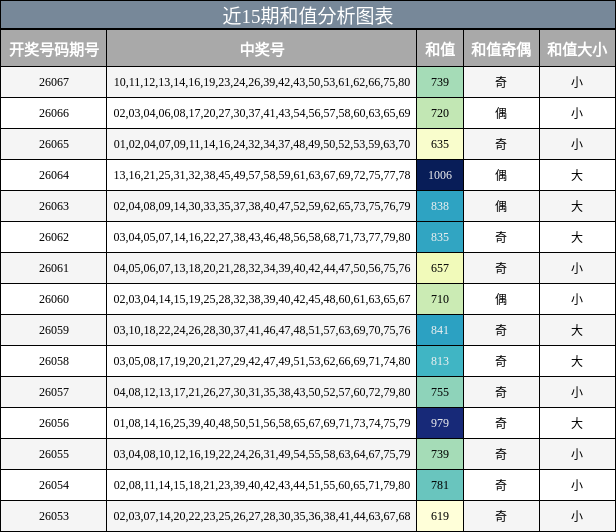
Task: Click winning numbers row for issue 26063
Action: [x=262, y=206]
